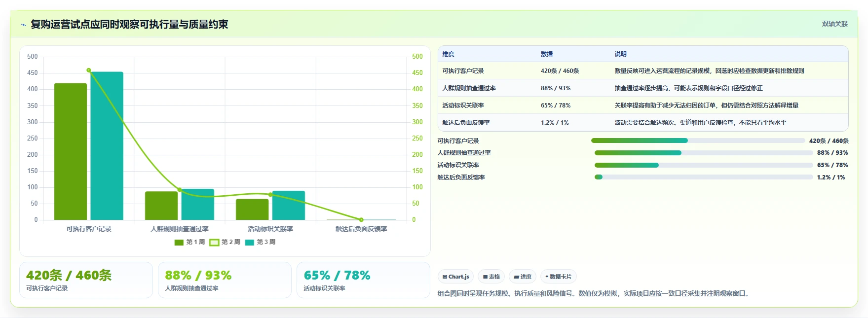Toggle the 第1周 legend item

coord(189,242)
